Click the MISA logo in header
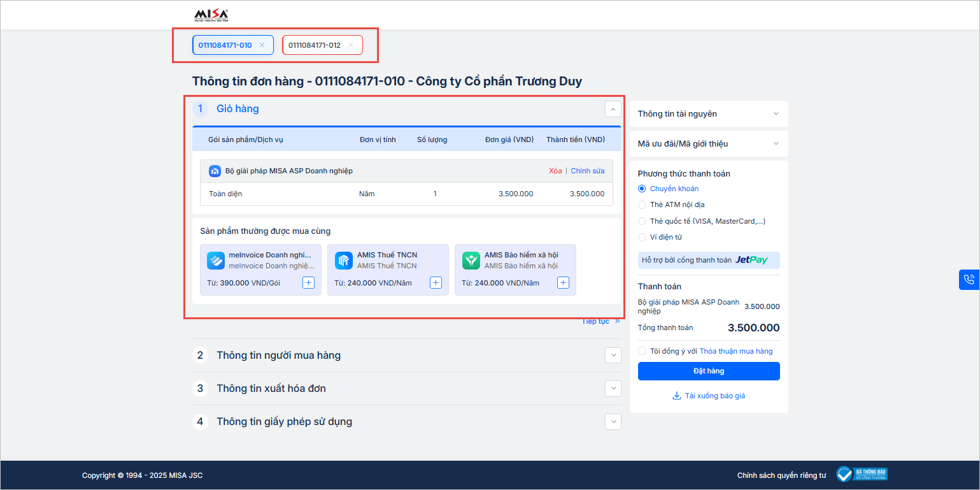The image size is (980, 490). tap(211, 15)
